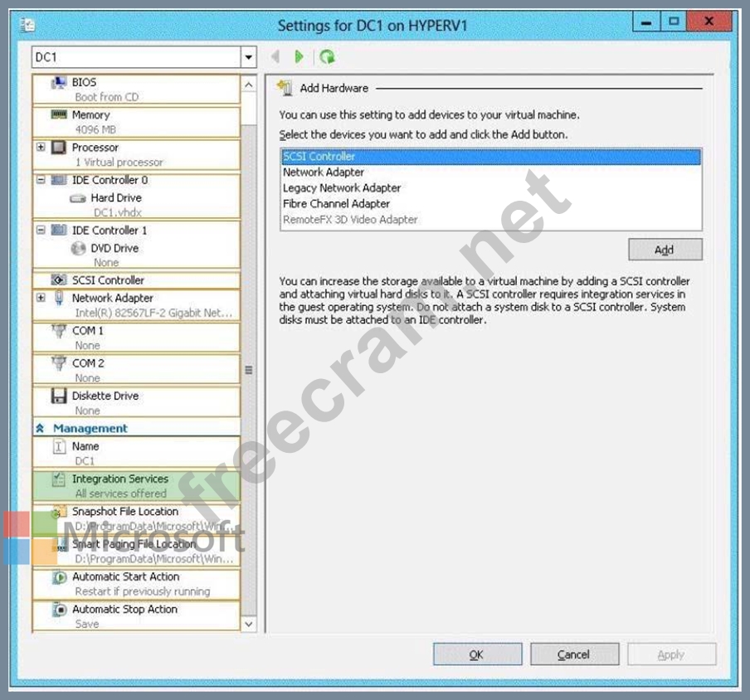Image resolution: width=750 pixels, height=700 pixels.
Task: Click the Name setting icon
Action: pyautogui.click(x=59, y=446)
